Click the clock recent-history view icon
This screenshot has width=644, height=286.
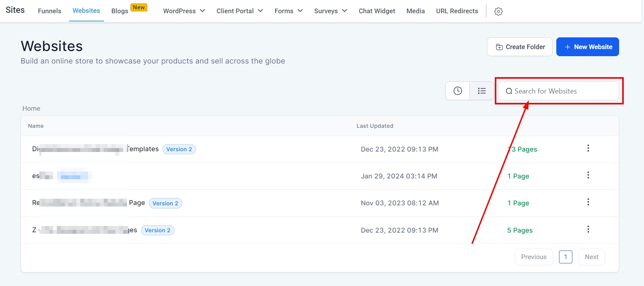pos(458,91)
